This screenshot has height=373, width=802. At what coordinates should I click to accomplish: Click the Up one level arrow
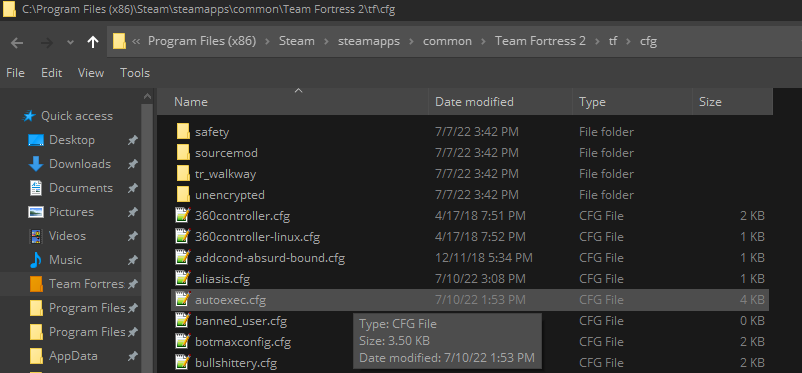[93, 42]
